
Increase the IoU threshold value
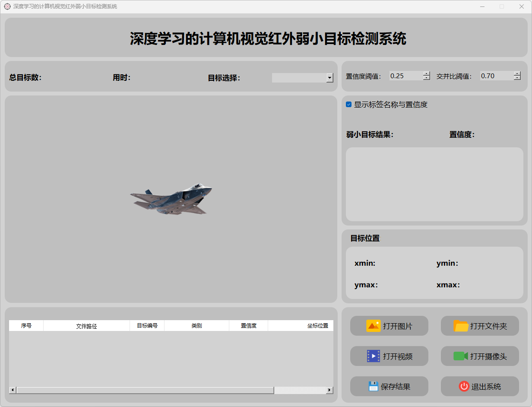[x=517, y=73]
